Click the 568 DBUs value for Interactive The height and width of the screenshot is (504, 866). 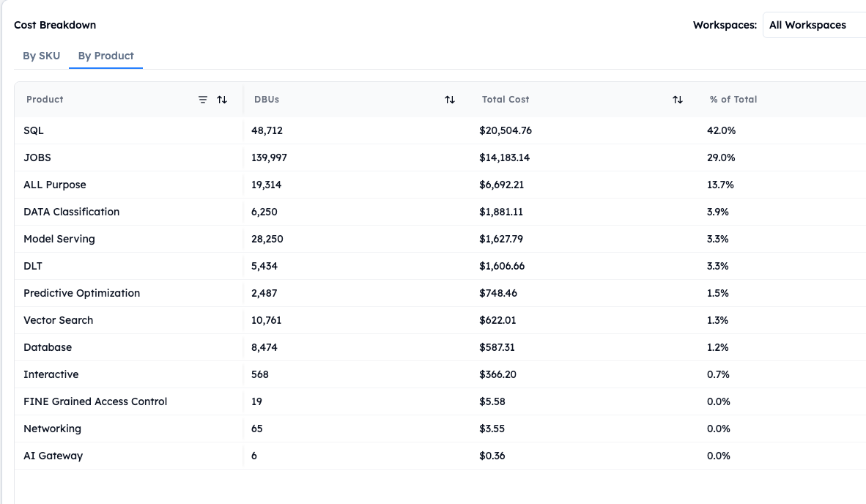259,374
